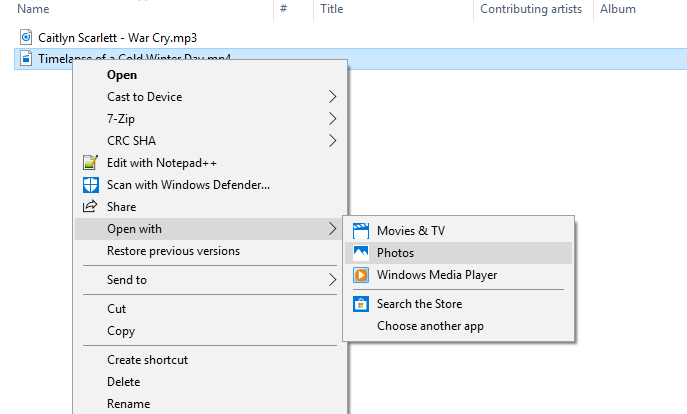Sort by the Contributing artists column header

(x=531, y=9)
